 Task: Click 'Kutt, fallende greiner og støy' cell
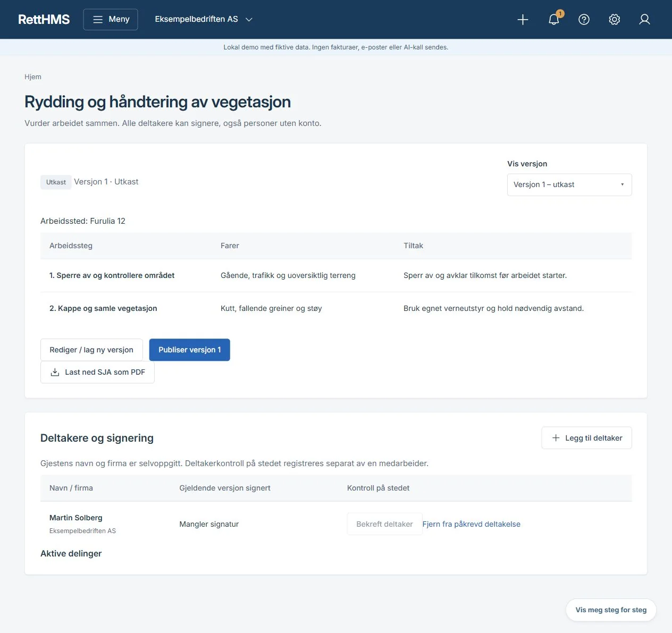[x=271, y=308]
